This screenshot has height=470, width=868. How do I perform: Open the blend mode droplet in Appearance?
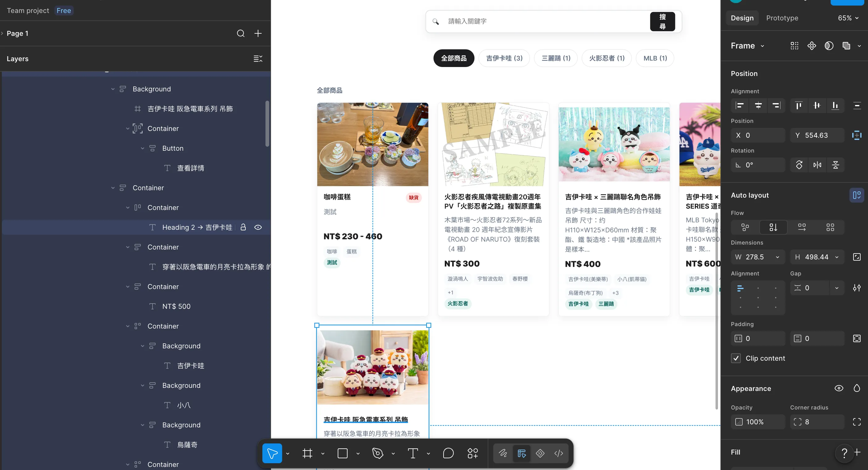[x=857, y=388]
